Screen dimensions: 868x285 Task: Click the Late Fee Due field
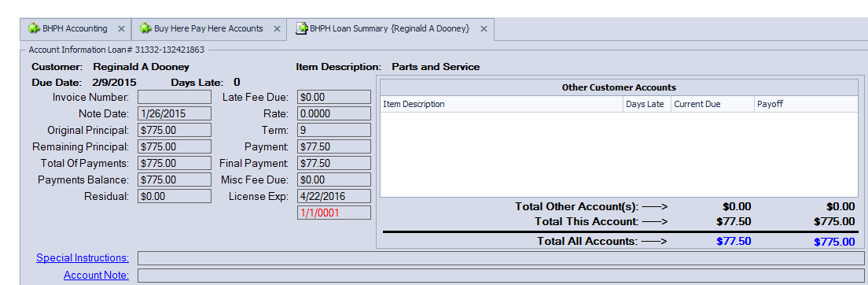[x=334, y=97]
